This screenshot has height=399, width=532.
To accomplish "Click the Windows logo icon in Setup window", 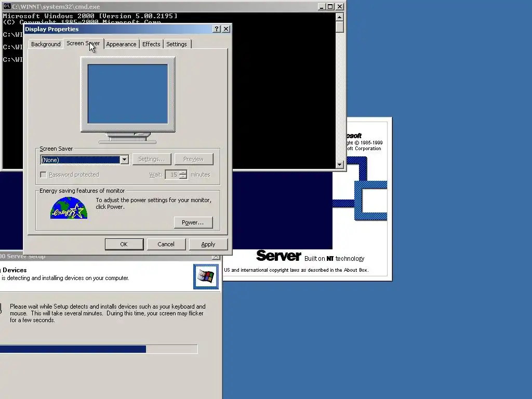I will coord(206,276).
